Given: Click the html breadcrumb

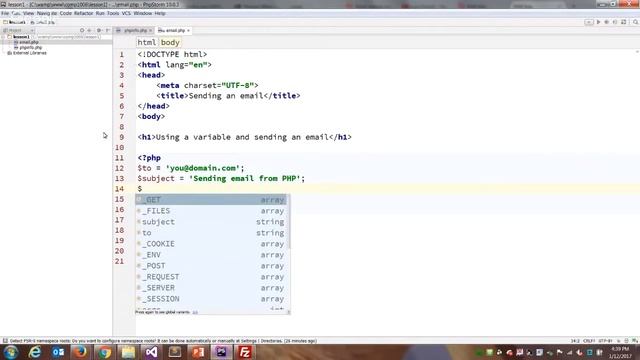Looking at the screenshot, I should point(147,42).
